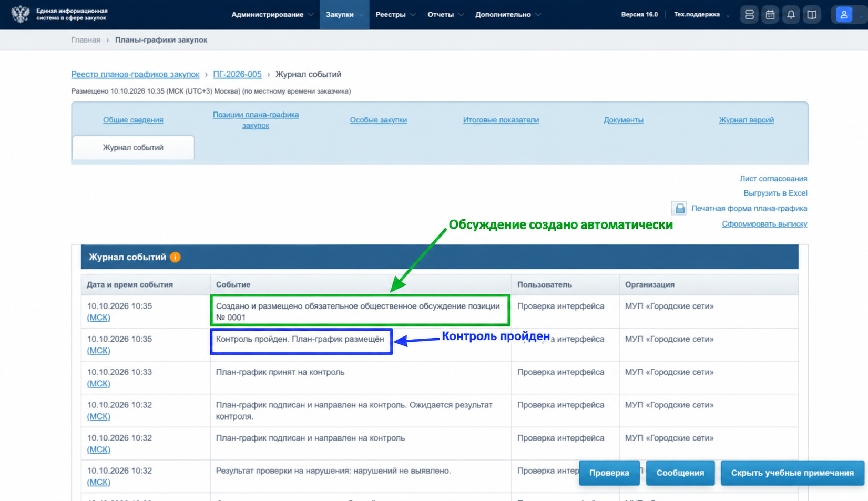The image size is (868, 501).
Task: Switch to the Документы tab
Action: (x=624, y=120)
